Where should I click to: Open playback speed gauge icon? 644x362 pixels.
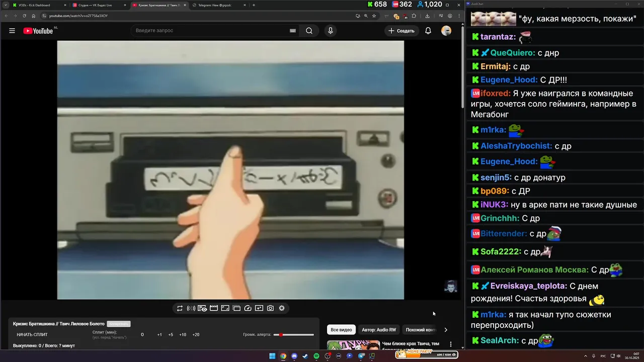(x=248, y=308)
